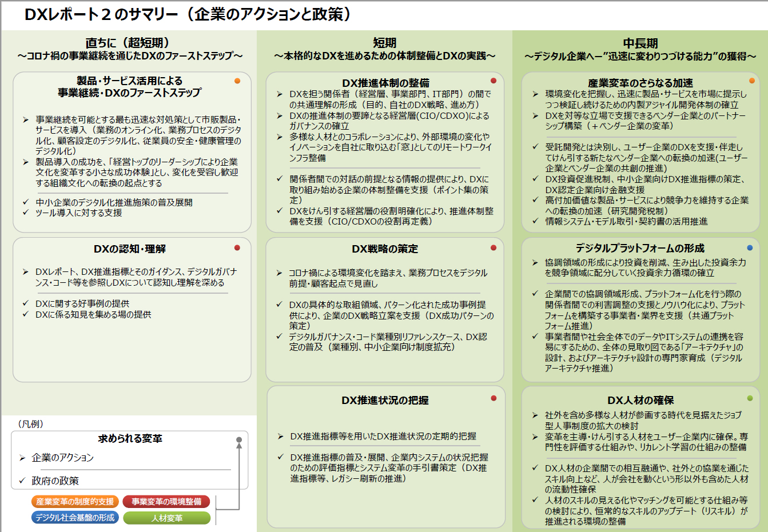Click card heading DX推進状況の把握

click(x=385, y=401)
